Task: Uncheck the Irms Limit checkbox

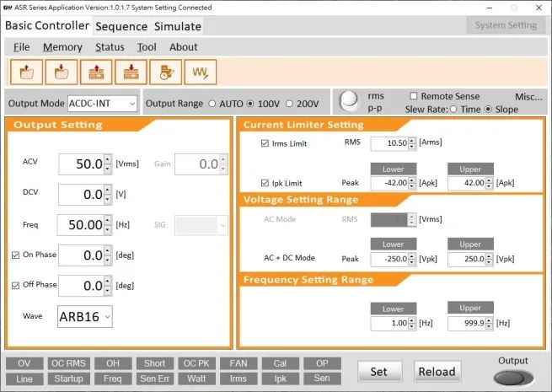Action: pos(265,143)
